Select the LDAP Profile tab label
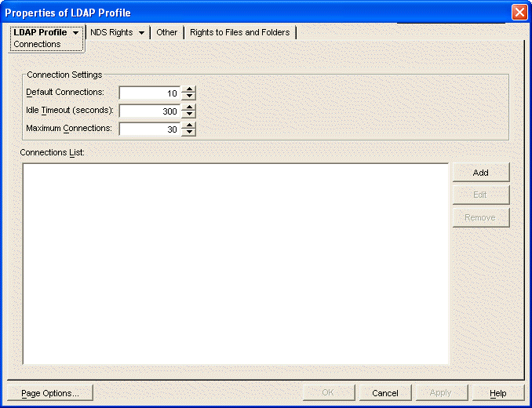Viewport: 532px width, 408px height. click(x=40, y=32)
